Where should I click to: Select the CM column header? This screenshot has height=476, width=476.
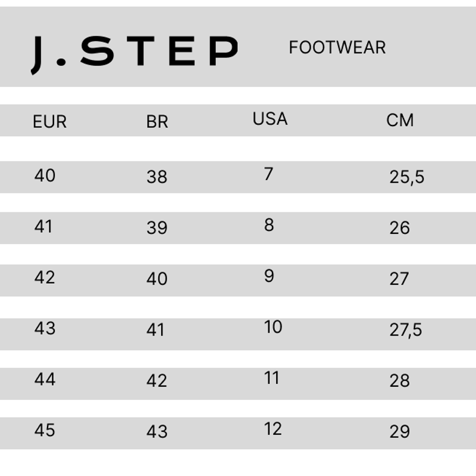pyautogui.click(x=400, y=120)
